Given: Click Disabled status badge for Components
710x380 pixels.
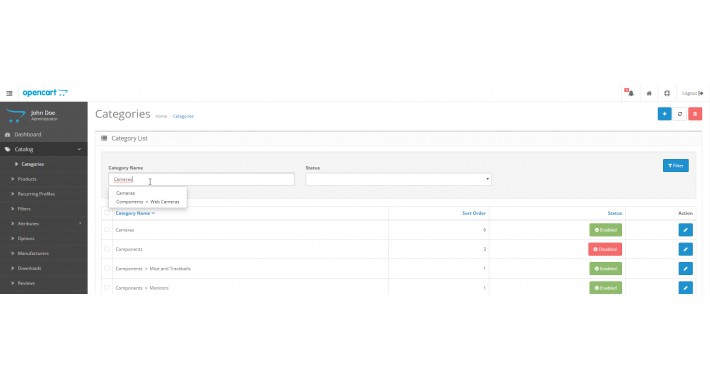Looking at the screenshot, I should tap(605, 249).
